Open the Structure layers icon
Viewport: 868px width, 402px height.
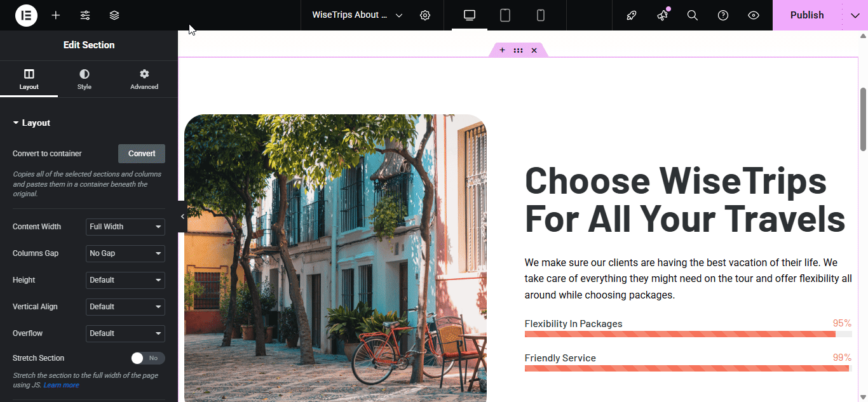tap(114, 15)
